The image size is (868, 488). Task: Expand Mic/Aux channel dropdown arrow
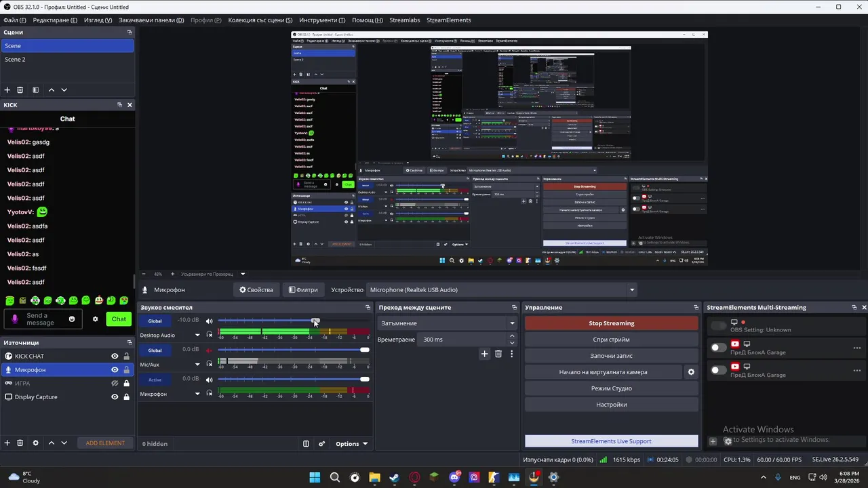point(198,365)
